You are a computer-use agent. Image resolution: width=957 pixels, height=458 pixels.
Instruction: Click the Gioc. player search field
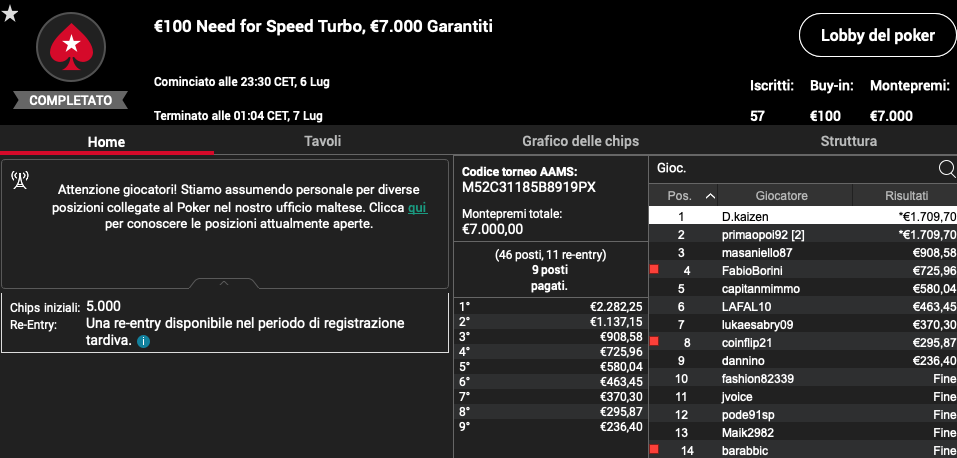[793, 169]
